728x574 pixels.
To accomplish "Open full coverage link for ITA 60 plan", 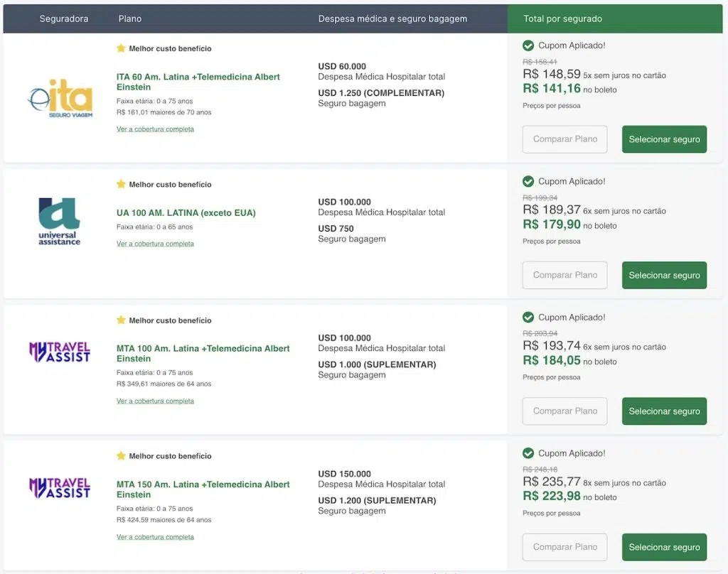I will (x=155, y=129).
